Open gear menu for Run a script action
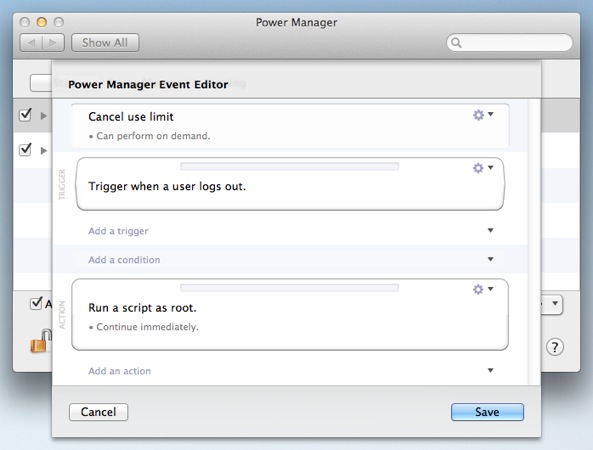This screenshot has height=450, width=593. [x=483, y=289]
